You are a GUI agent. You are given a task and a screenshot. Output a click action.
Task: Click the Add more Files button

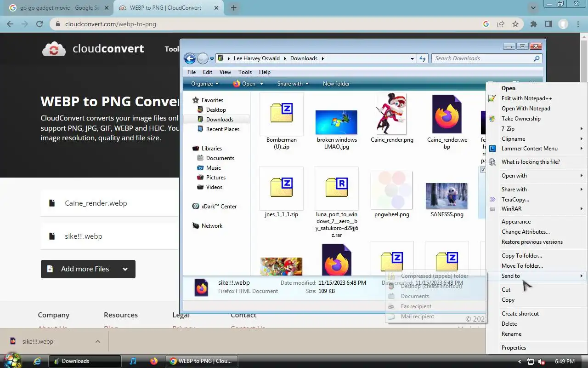pos(88,269)
